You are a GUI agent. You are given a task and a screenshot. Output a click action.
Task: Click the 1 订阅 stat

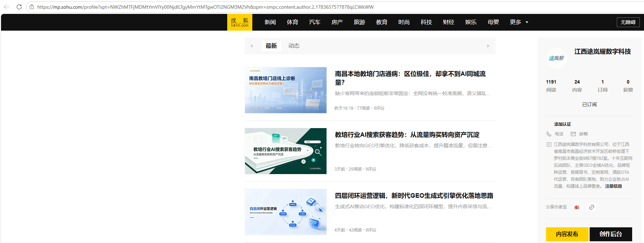coord(603,86)
